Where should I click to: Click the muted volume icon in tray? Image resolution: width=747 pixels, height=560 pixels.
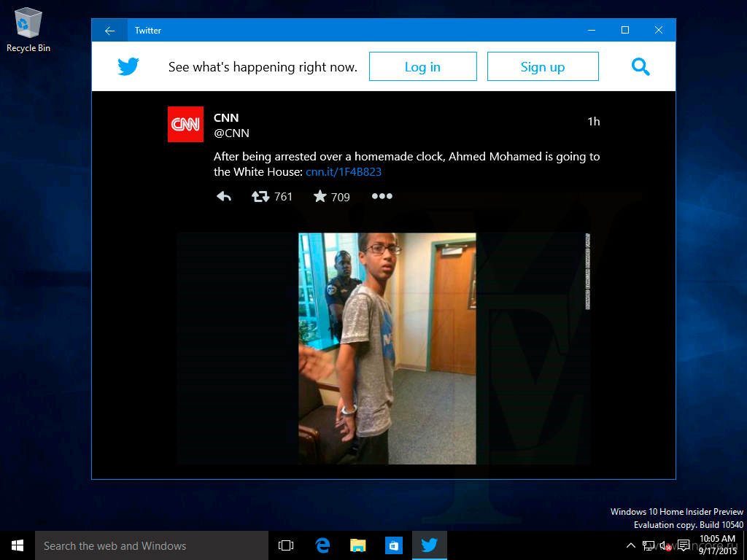click(665, 545)
